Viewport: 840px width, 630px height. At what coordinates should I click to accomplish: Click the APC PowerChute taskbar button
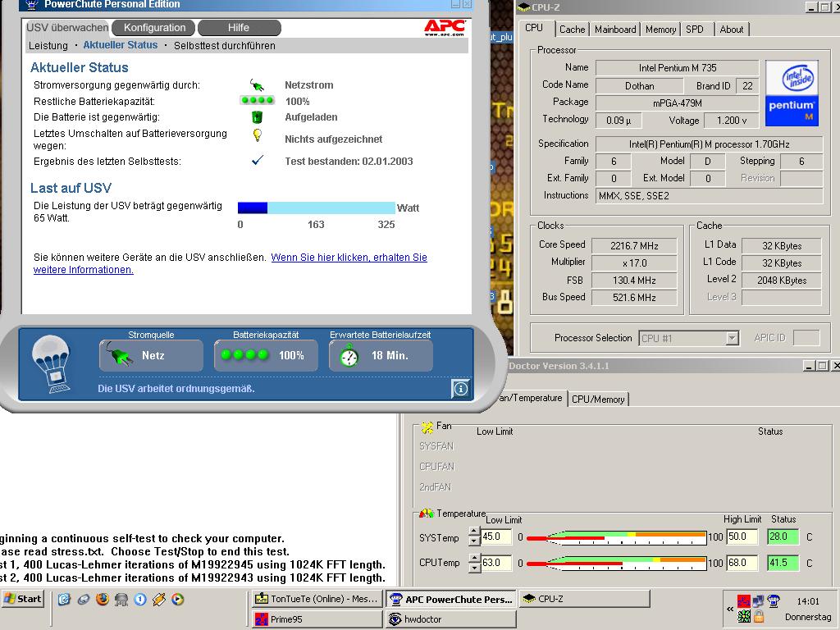[450, 599]
